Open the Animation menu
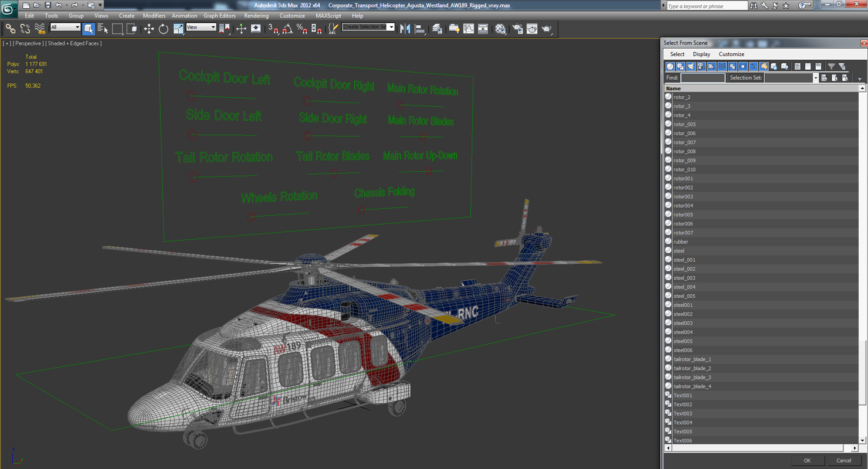The image size is (868, 469). tap(185, 16)
